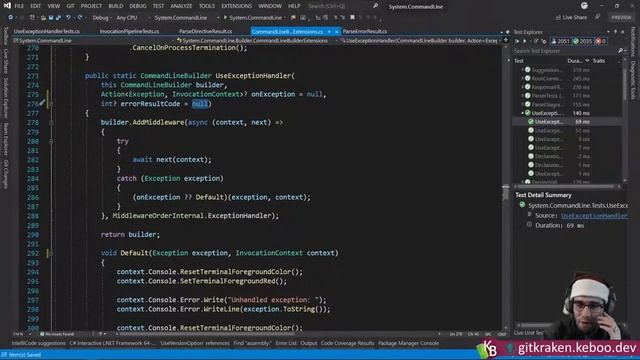Click the pin icon on CommandLineBuilderExtensions tab

329,31
